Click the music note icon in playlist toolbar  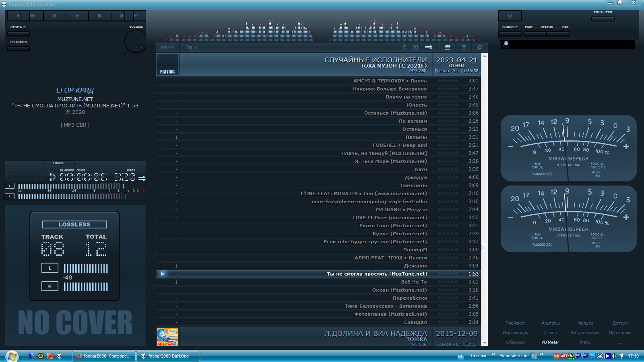pyautogui.click(x=404, y=47)
